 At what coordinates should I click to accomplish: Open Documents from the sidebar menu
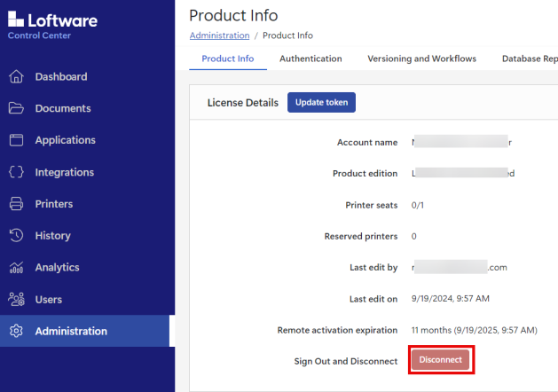click(62, 109)
